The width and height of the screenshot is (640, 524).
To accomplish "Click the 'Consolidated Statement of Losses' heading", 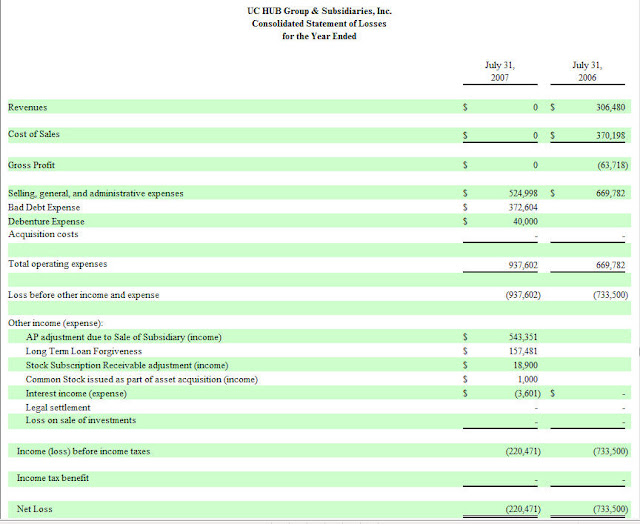I will pos(319,24).
